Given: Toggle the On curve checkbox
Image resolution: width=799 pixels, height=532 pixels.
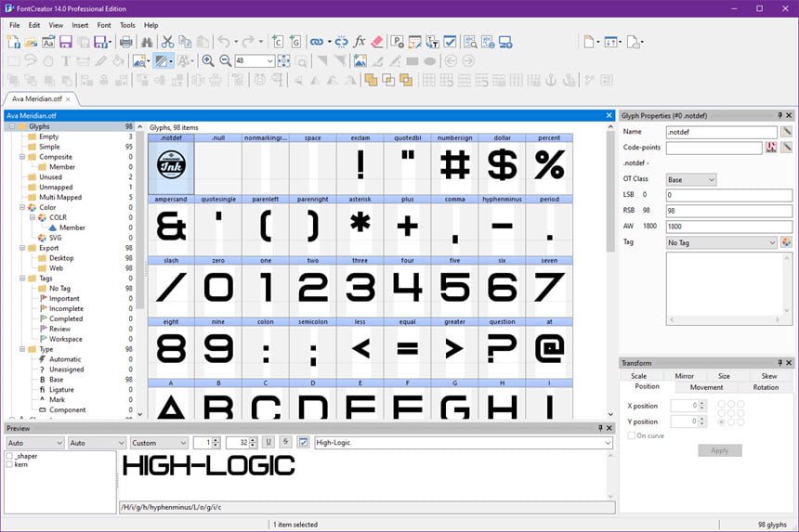Looking at the screenshot, I should 632,435.
